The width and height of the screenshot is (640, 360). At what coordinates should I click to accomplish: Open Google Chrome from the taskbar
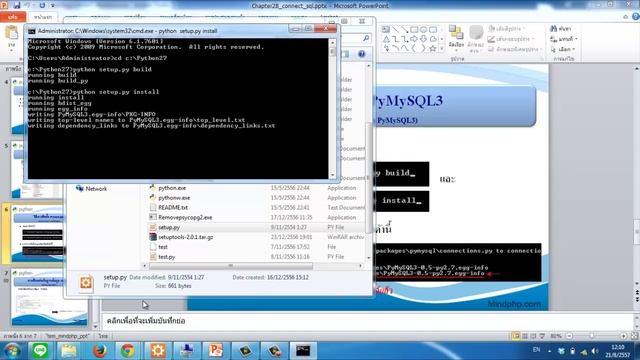(128, 351)
